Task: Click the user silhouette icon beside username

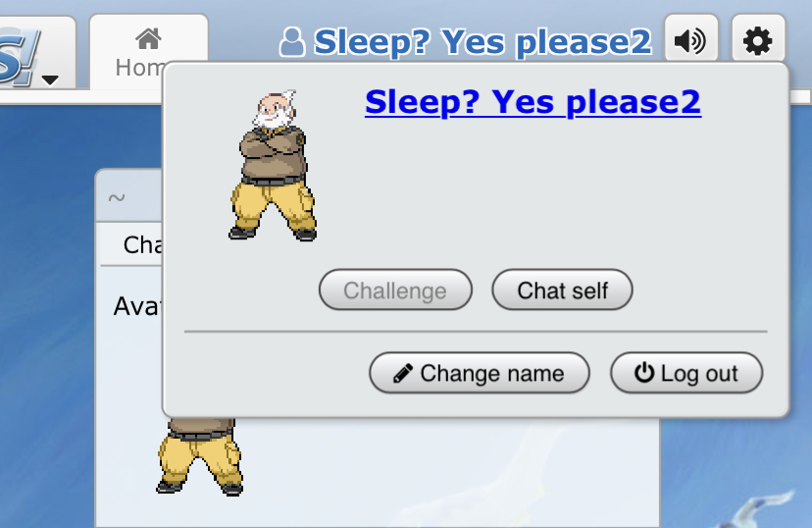Action: [292, 41]
